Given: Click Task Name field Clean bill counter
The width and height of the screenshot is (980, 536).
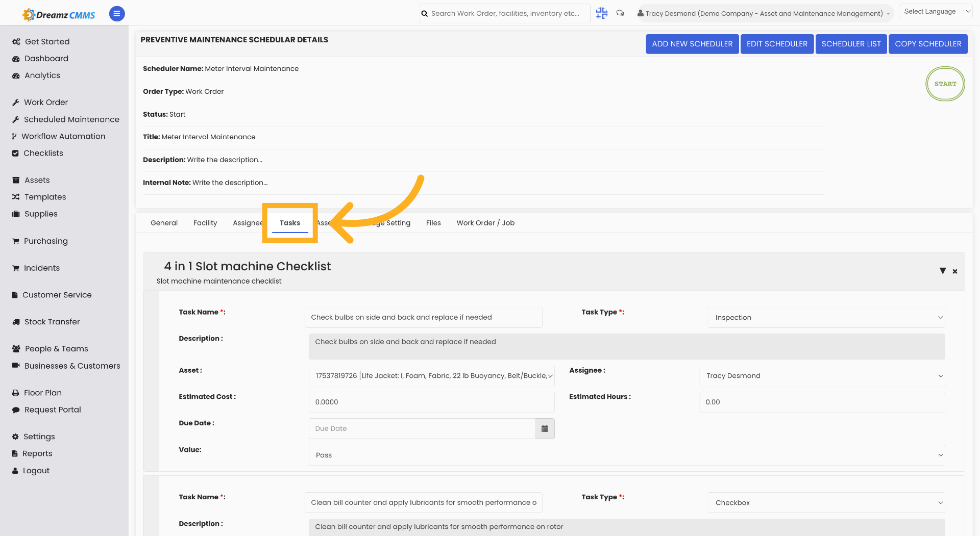Looking at the screenshot, I should pyautogui.click(x=423, y=502).
